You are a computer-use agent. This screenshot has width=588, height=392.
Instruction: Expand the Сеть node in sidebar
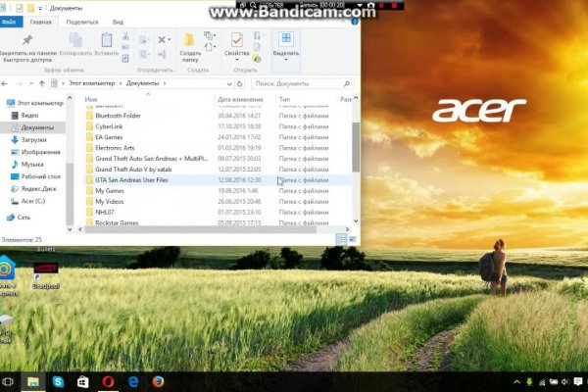pyautogui.click(x=4, y=217)
